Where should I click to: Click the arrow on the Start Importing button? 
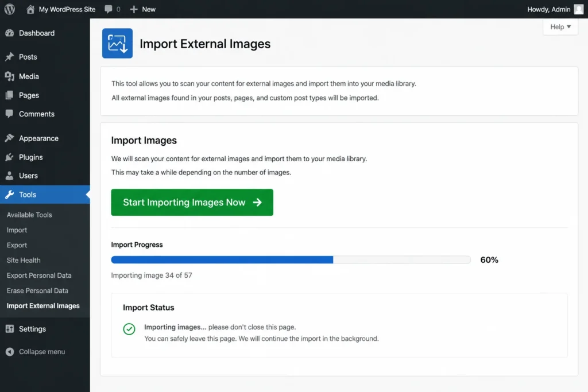click(x=257, y=203)
